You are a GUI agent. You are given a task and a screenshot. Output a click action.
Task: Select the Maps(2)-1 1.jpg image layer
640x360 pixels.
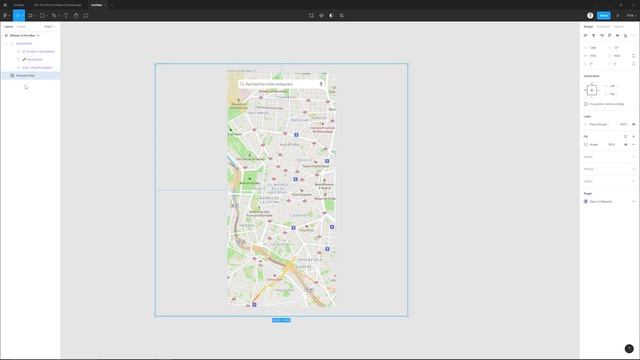pyautogui.click(x=31, y=76)
